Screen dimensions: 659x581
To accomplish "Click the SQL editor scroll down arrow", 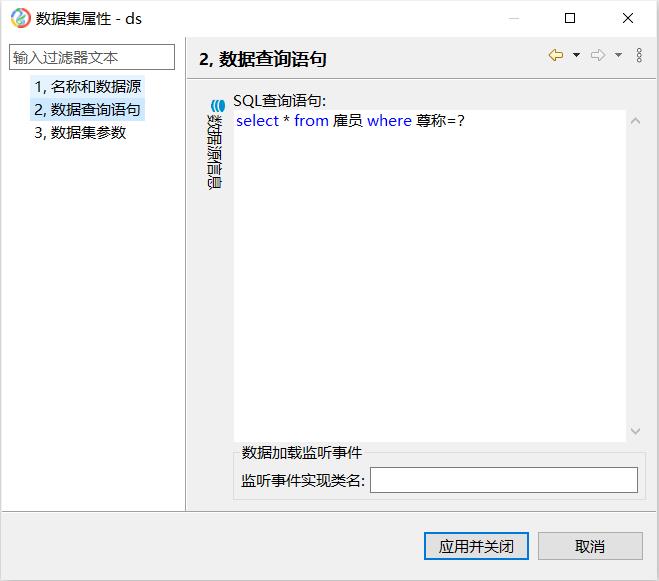I will point(635,430).
